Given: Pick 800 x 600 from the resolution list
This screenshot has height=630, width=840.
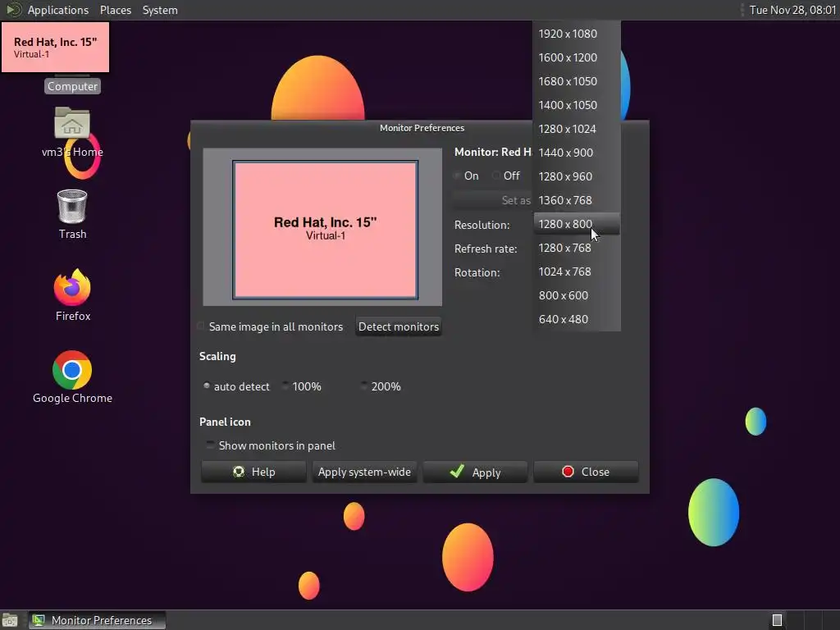Looking at the screenshot, I should pyautogui.click(x=577, y=295).
